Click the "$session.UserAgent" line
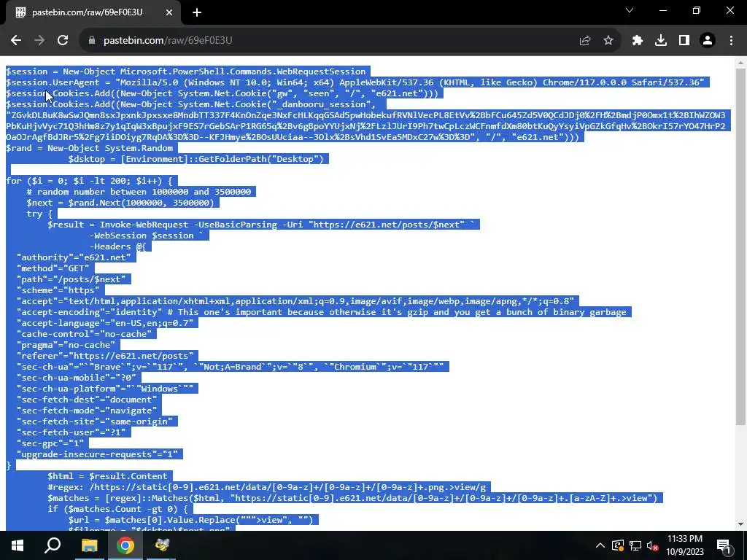The height and width of the screenshot is (560, 747). 355,82
